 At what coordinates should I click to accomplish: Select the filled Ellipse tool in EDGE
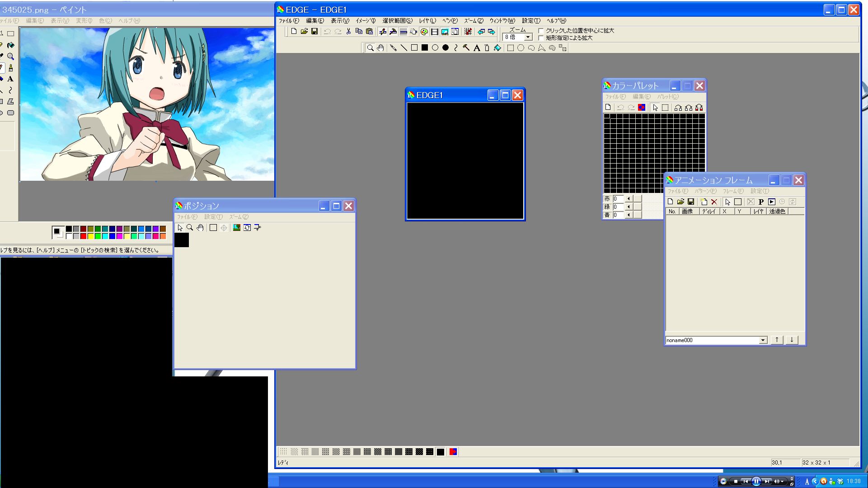pyautogui.click(x=445, y=48)
